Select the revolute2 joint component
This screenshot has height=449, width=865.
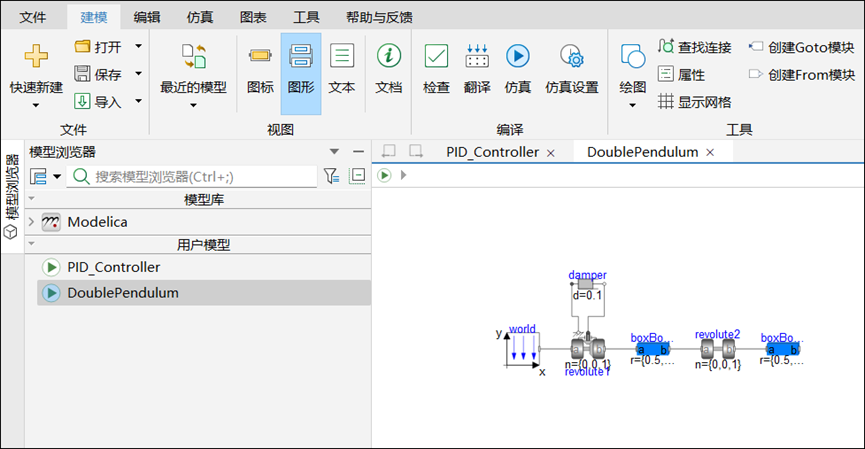718,349
